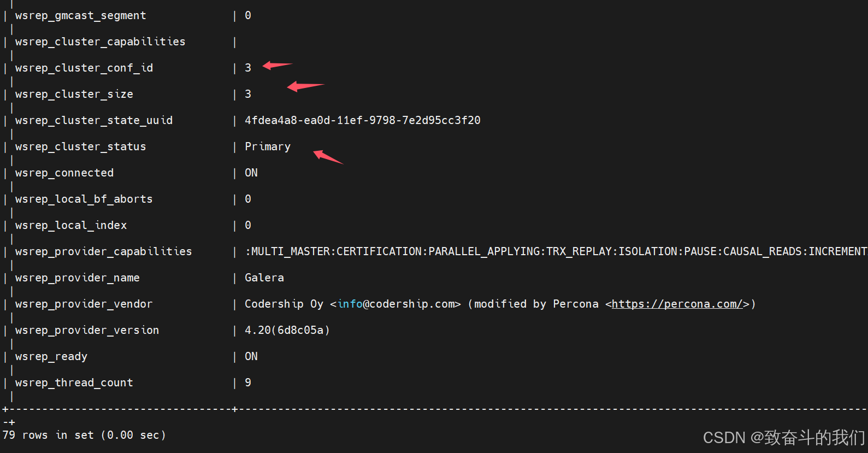This screenshot has width=868, height=453.
Task: Click the wsrep_cluster_state_uuid value text
Action: [362, 120]
